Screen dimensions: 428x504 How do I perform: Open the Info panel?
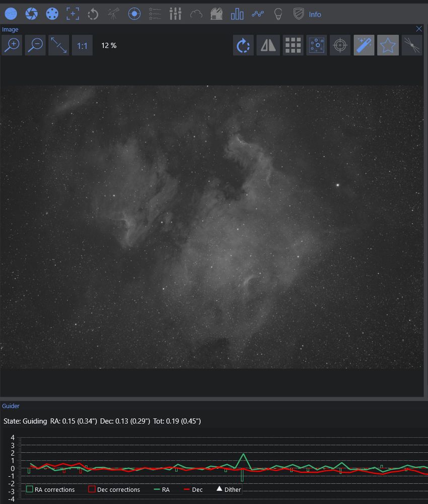(x=315, y=15)
